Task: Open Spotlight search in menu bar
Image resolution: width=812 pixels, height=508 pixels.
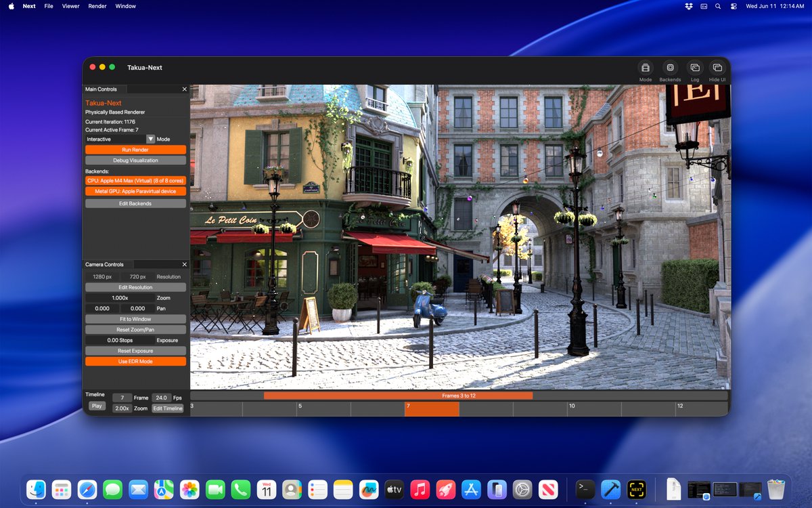Action: coord(718,6)
